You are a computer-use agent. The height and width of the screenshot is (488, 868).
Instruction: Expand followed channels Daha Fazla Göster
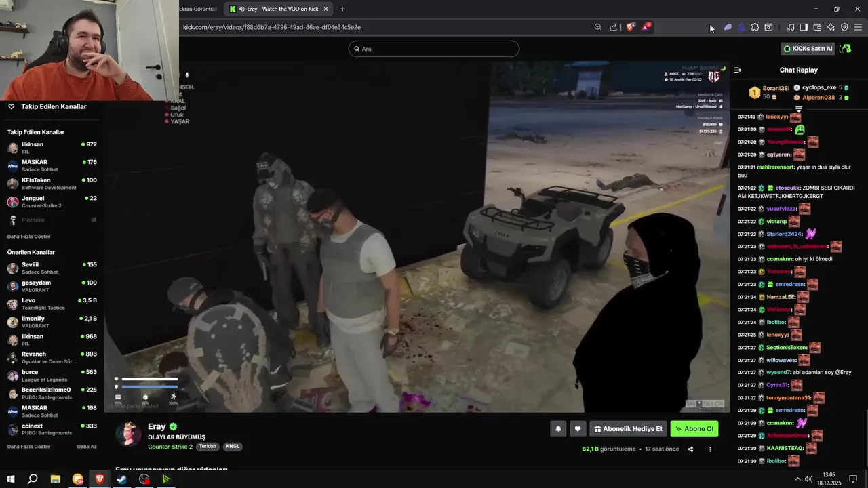[x=28, y=237]
